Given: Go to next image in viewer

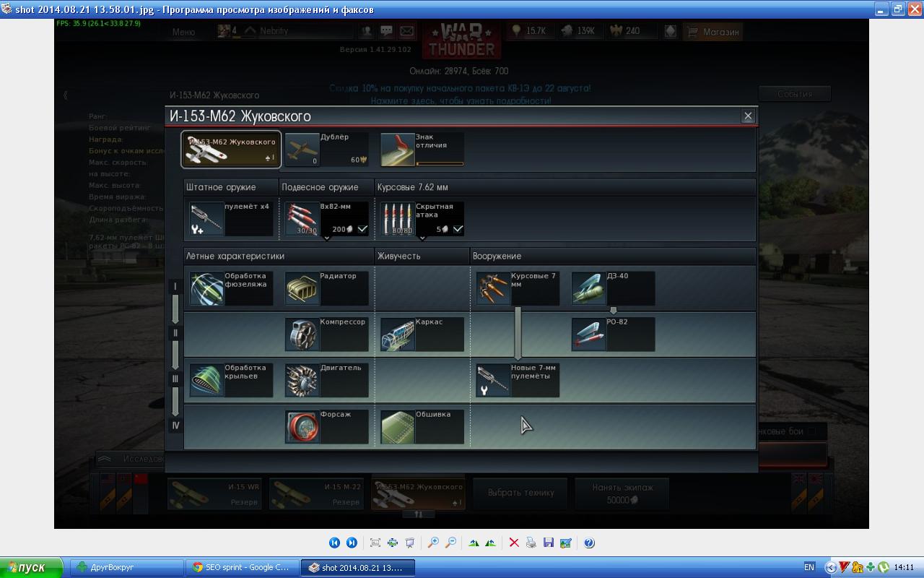Looking at the screenshot, I should [x=352, y=543].
